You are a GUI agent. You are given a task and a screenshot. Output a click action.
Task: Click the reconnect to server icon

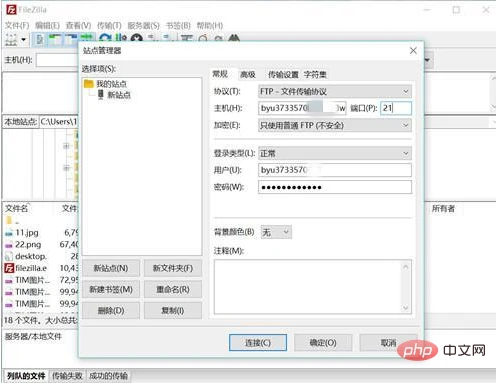(x=168, y=38)
